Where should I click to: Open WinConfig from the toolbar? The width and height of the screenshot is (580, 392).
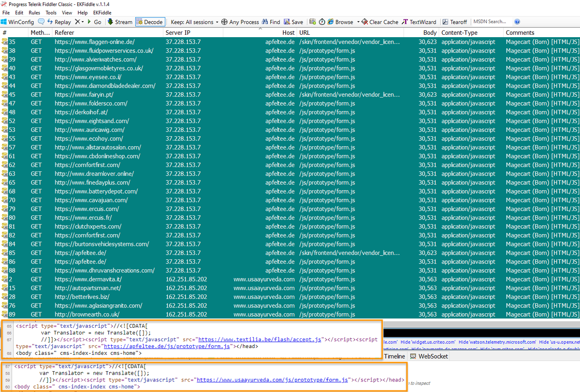pyautogui.click(x=17, y=22)
